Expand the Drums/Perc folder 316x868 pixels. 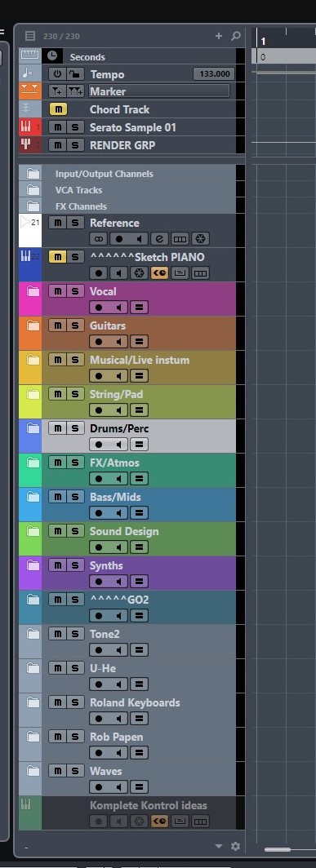pos(33,428)
